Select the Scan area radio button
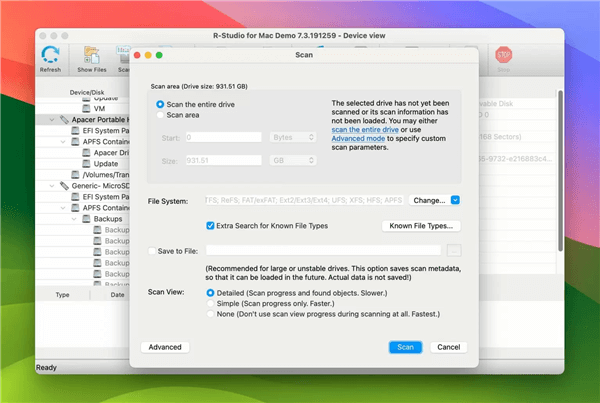 160,115
